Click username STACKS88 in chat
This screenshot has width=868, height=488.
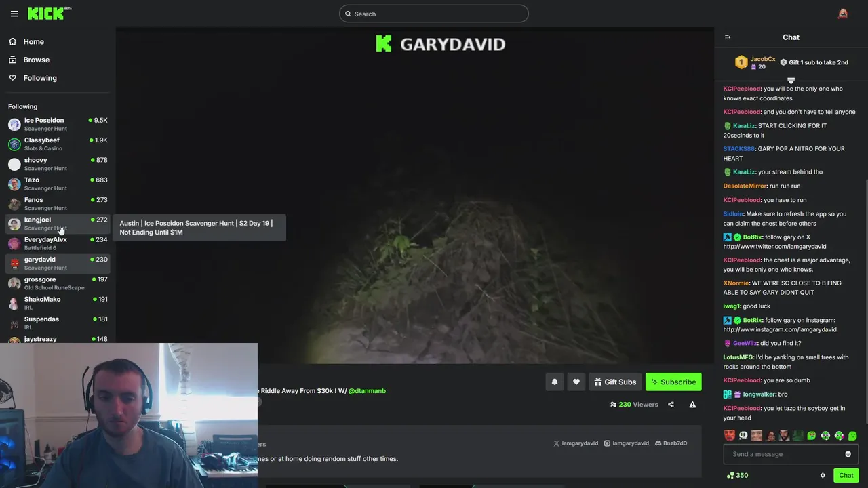point(738,149)
